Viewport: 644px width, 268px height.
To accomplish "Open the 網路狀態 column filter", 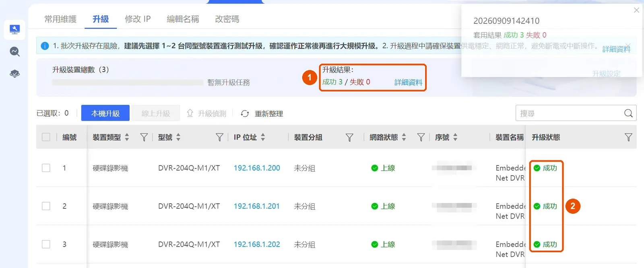I will coord(421,137).
